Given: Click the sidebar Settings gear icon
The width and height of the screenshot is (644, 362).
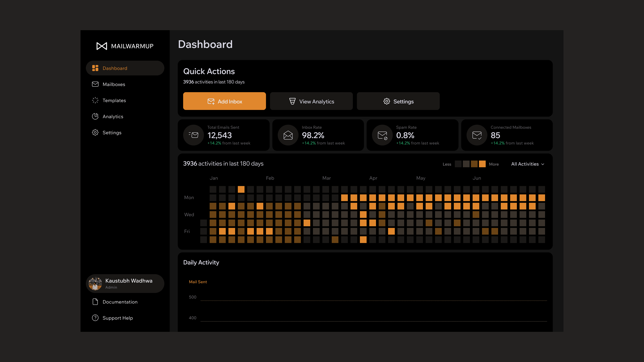Looking at the screenshot, I should click(x=95, y=132).
